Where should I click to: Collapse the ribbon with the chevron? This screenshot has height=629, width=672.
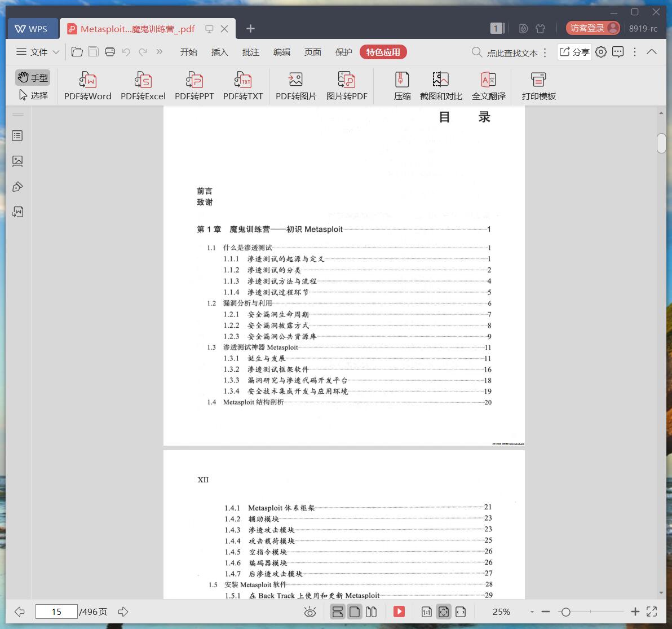coord(652,52)
